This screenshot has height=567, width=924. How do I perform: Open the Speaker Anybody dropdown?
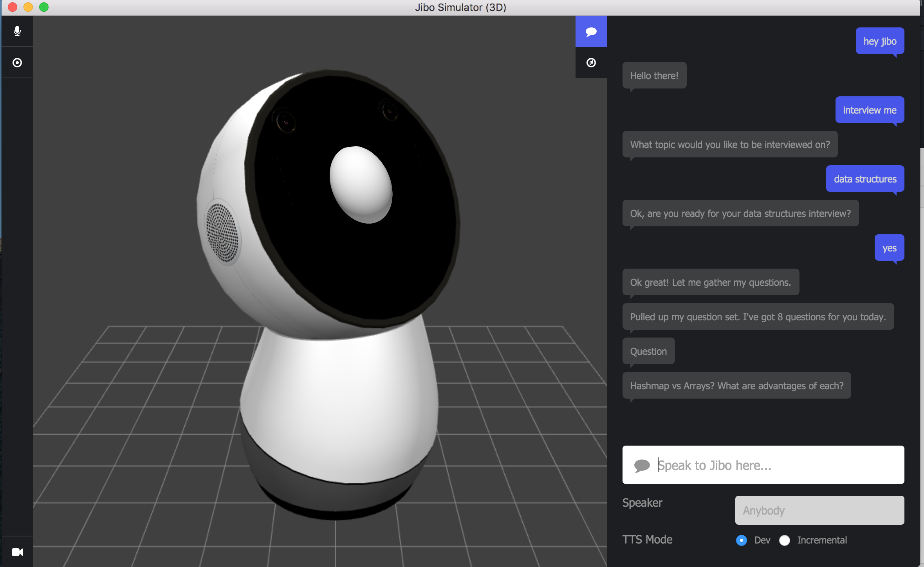(x=819, y=510)
